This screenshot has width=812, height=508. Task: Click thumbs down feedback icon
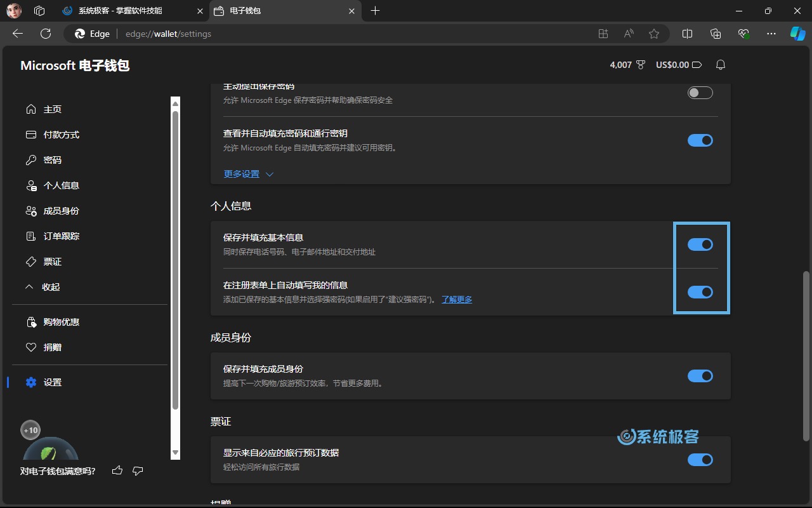pos(138,471)
